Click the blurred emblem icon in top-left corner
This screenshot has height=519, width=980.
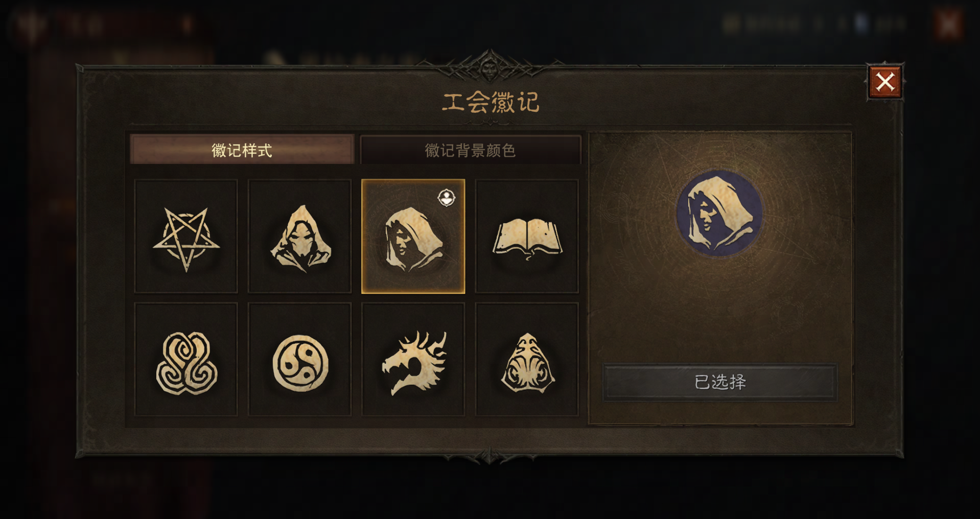click(30, 26)
